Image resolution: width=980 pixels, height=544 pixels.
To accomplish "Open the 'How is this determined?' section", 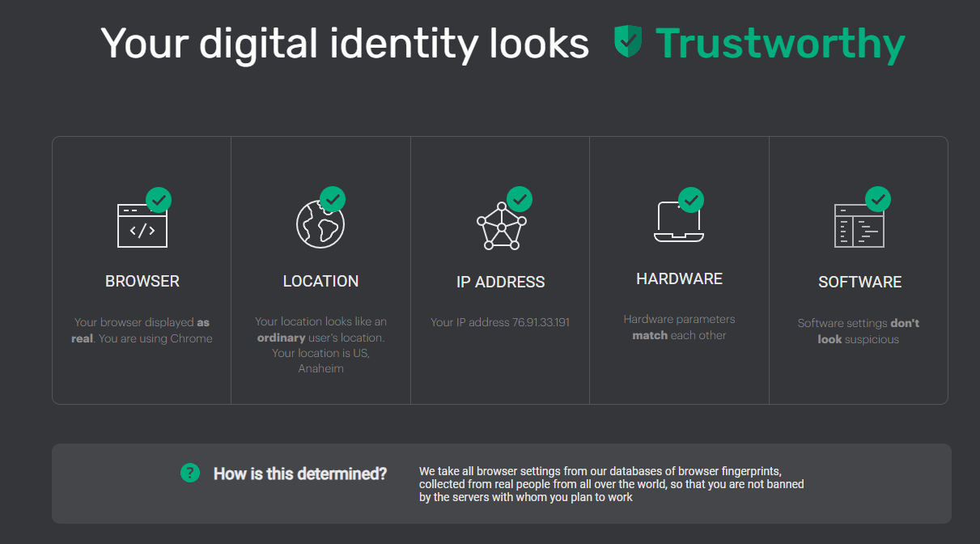I will click(x=299, y=474).
